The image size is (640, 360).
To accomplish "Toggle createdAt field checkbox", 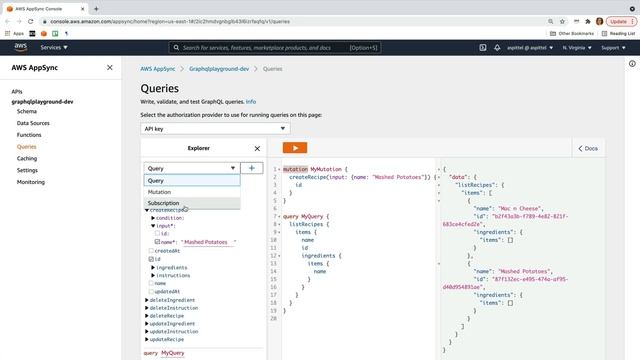I will 151,251.
